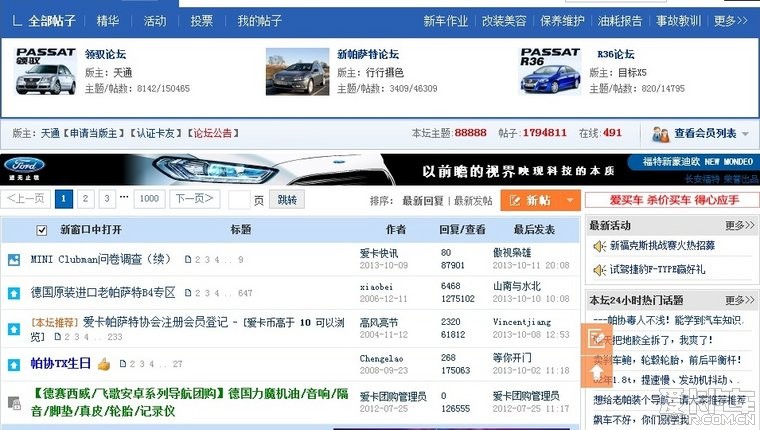Viewport: 760px width, 430px height.
Task: Sort by 最新发帖
Action: 473,201
